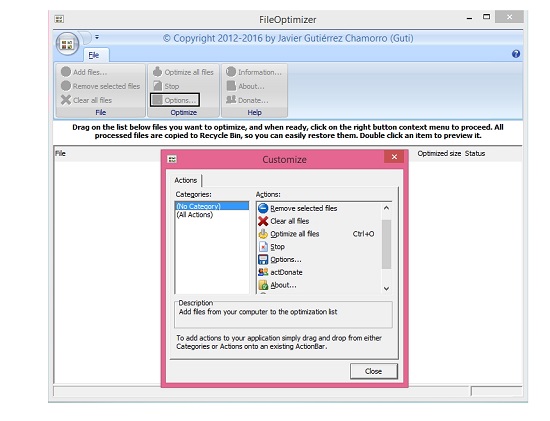Viewport: 550px width, 421px height.
Task: Select the Options... action text
Action: (x=286, y=260)
